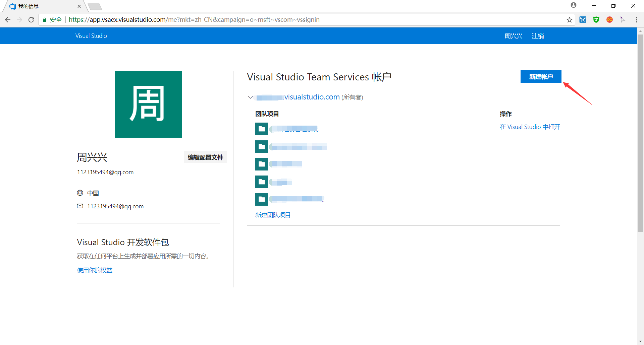Click the third blurred project name

(285, 164)
